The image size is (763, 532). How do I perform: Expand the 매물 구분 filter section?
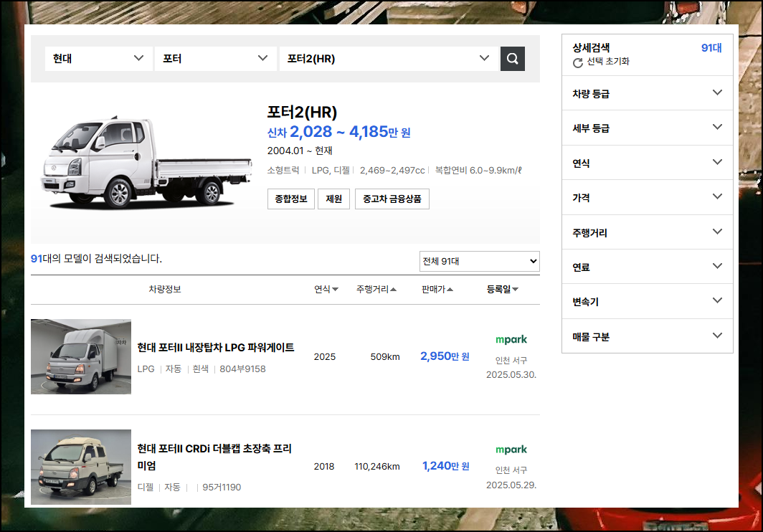pos(647,336)
